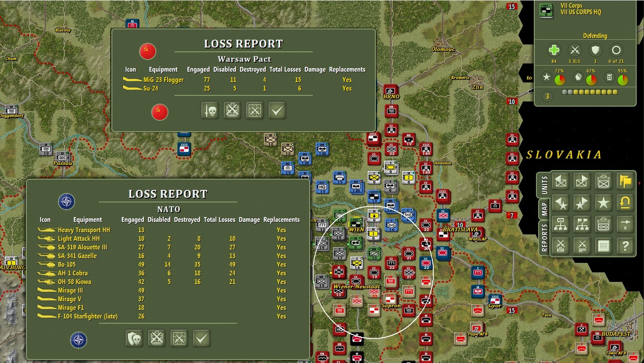
Task: Confirm the NATO loss report with checkmark
Action: 201,338
